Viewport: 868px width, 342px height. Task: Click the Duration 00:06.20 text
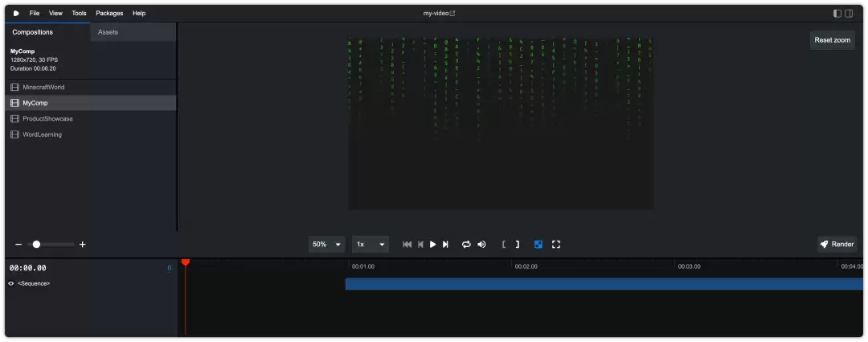click(x=33, y=68)
